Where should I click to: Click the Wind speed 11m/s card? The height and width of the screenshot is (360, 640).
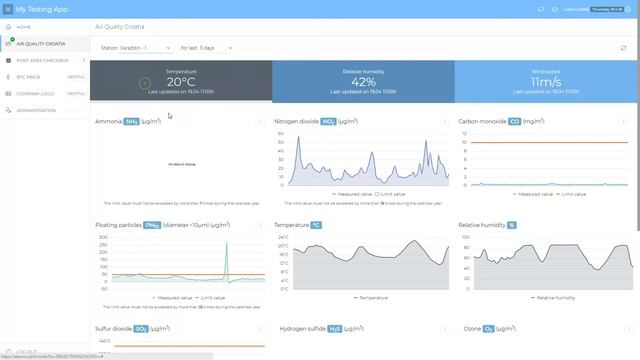546,81
